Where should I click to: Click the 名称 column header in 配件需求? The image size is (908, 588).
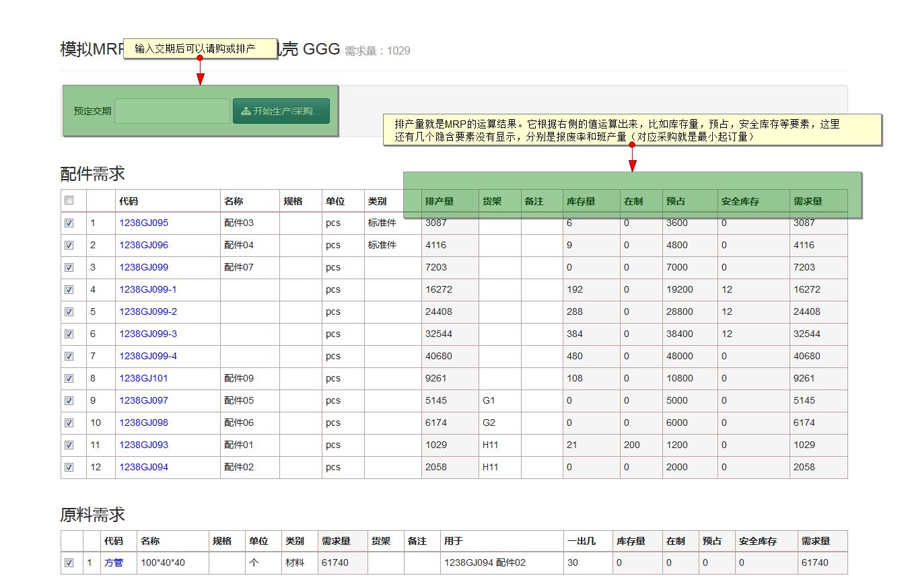pyautogui.click(x=234, y=201)
